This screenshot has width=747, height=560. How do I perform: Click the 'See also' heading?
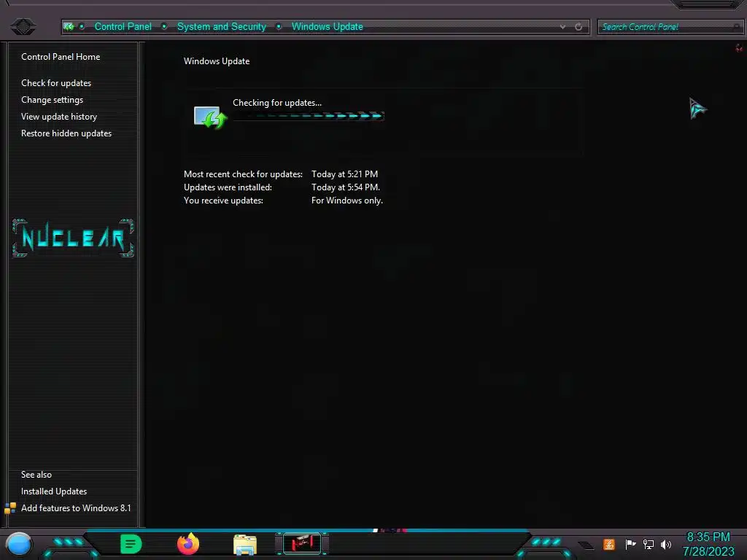(x=36, y=474)
